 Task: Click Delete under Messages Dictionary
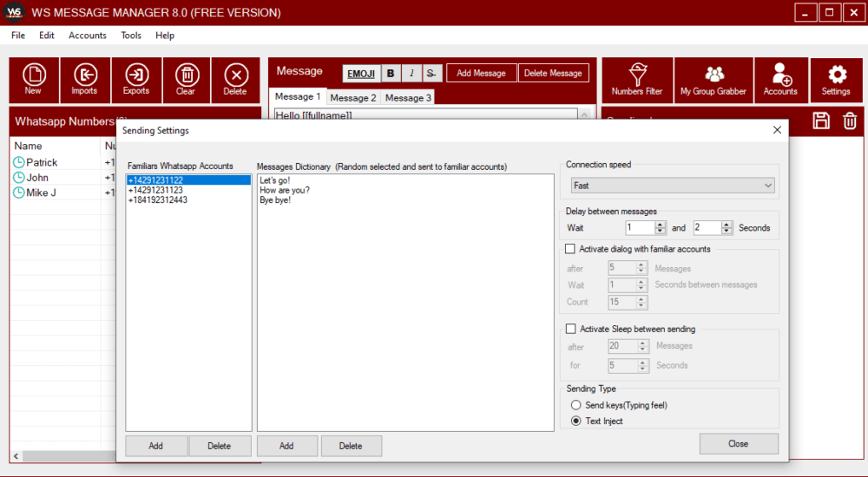click(351, 446)
